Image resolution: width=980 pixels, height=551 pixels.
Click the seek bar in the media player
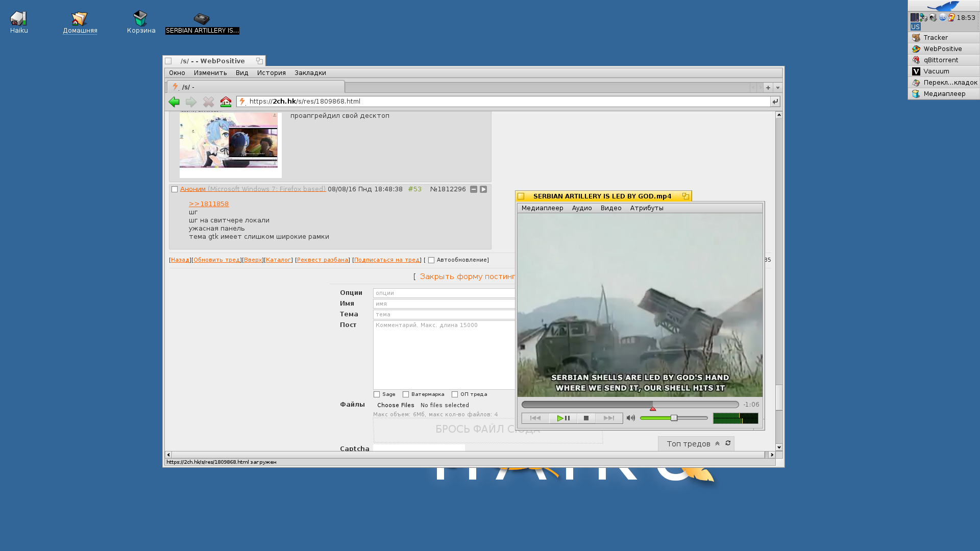click(x=630, y=405)
